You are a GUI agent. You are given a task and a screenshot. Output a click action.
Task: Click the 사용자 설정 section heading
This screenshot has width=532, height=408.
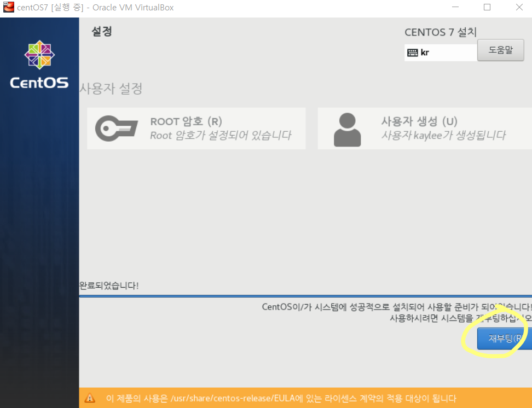(x=111, y=89)
